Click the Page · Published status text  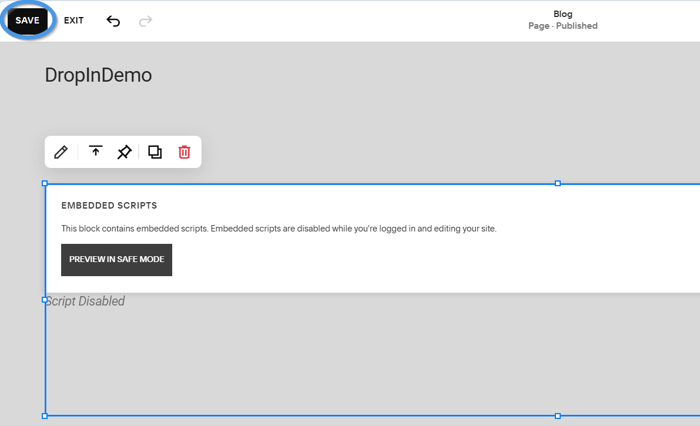[x=563, y=26]
